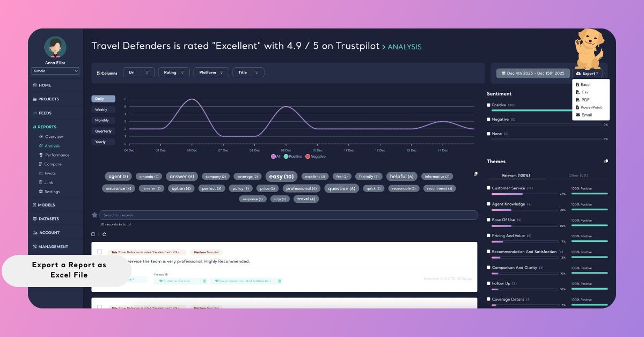Click the Search in records field
The width and height of the screenshot is (644, 337).
coord(288,215)
